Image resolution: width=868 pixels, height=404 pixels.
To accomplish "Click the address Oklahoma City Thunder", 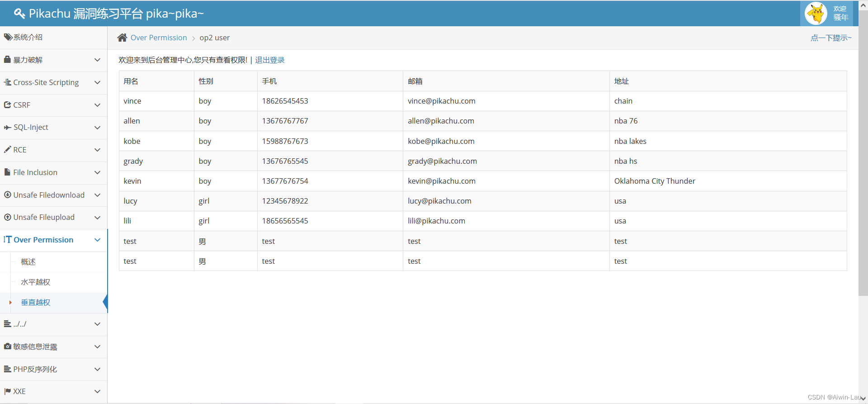I will pos(655,181).
